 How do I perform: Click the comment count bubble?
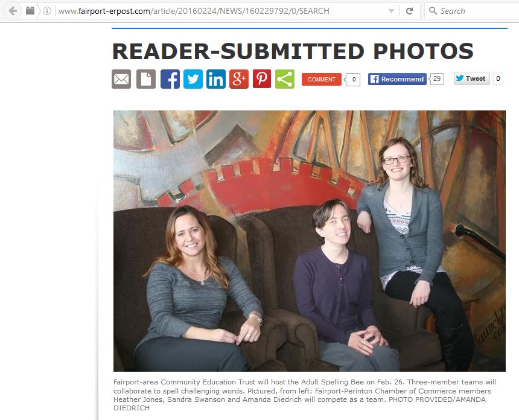(352, 80)
